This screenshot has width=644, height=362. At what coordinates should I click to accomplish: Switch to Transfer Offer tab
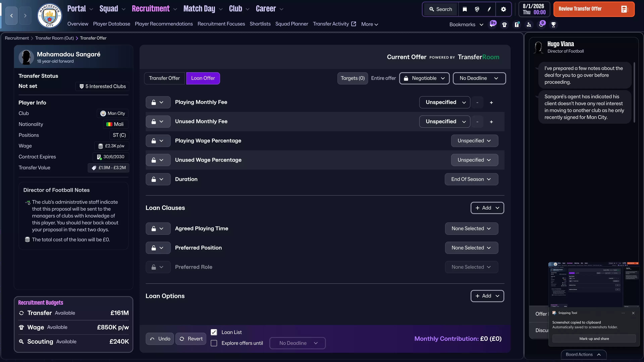(164, 78)
